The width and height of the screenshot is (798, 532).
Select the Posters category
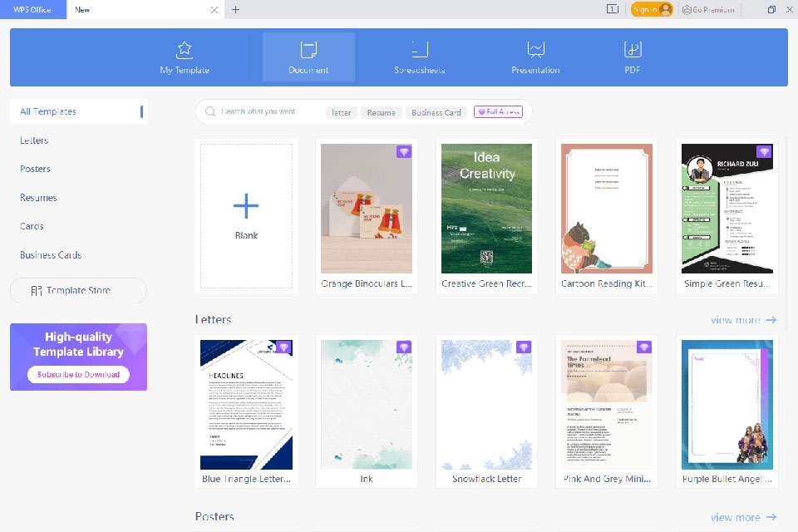click(35, 169)
